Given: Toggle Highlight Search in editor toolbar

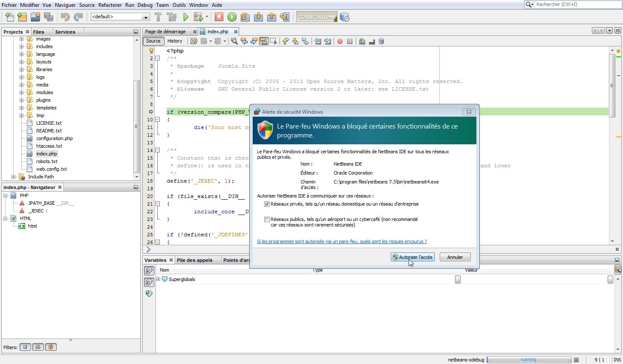Looking at the screenshot, I should coord(264,41).
